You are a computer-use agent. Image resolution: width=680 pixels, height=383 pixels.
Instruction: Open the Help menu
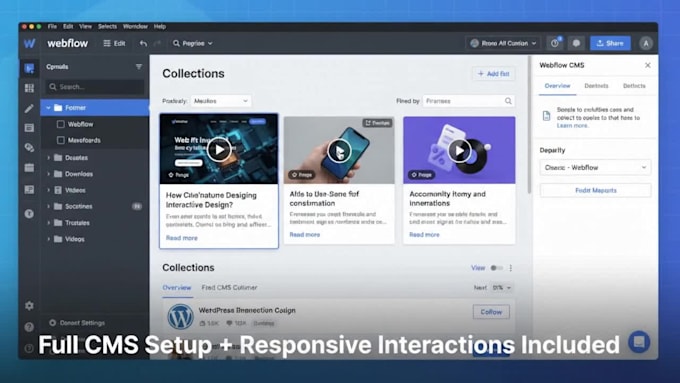pos(160,26)
